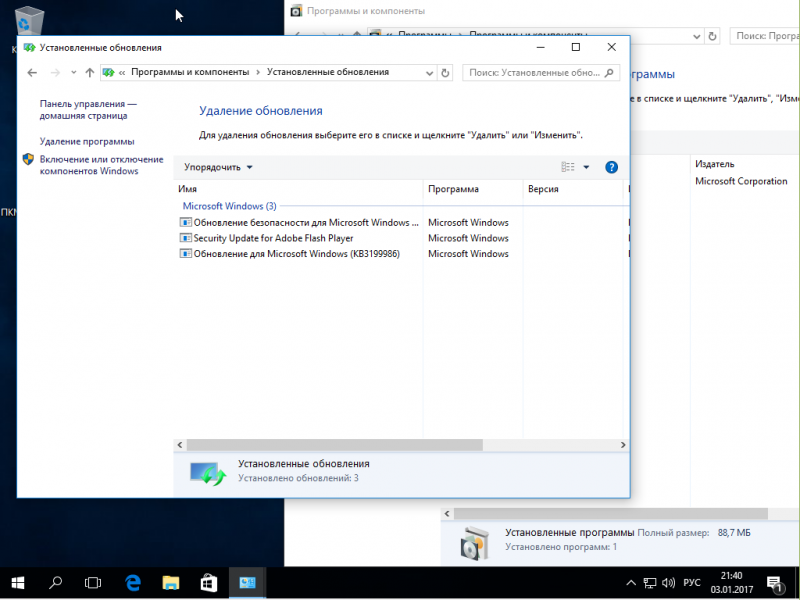Click the shield icon beside Windows components link
Image resolution: width=800 pixels, height=600 pixels.
tap(29, 159)
